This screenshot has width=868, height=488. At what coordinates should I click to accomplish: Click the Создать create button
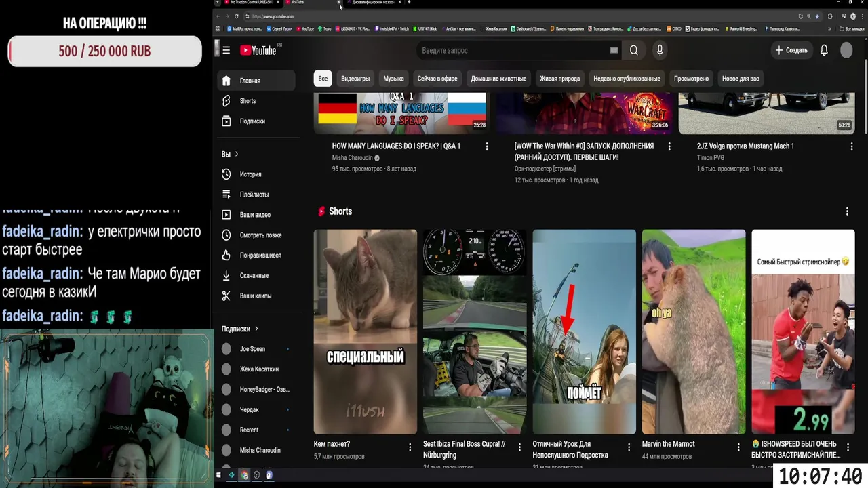(791, 50)
